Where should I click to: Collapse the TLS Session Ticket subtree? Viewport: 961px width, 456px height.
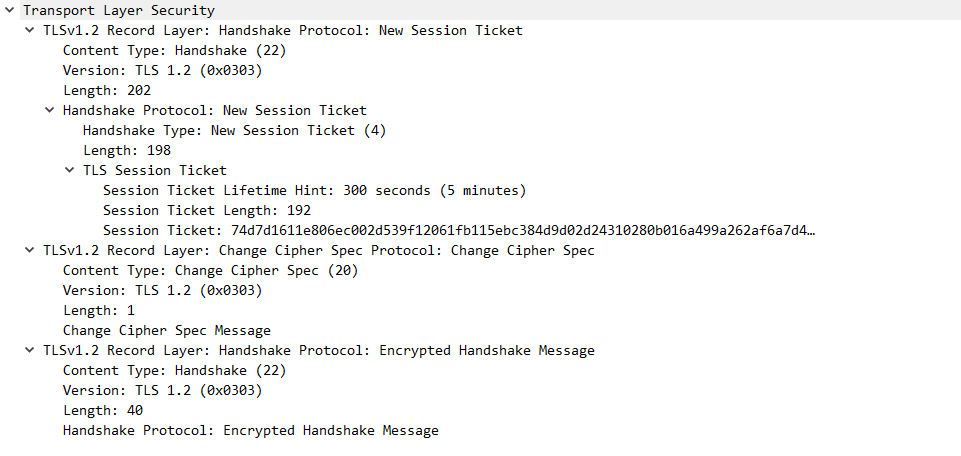coord(69,170)
